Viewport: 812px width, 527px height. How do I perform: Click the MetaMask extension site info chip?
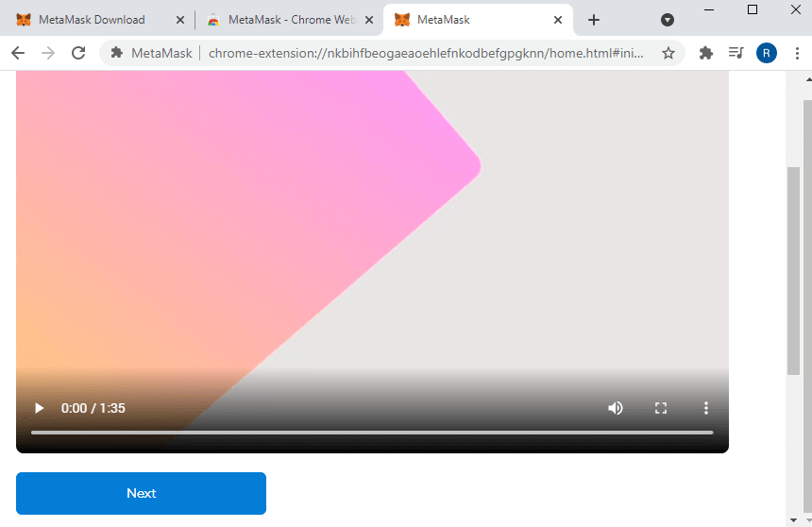[x=152, y=53]
